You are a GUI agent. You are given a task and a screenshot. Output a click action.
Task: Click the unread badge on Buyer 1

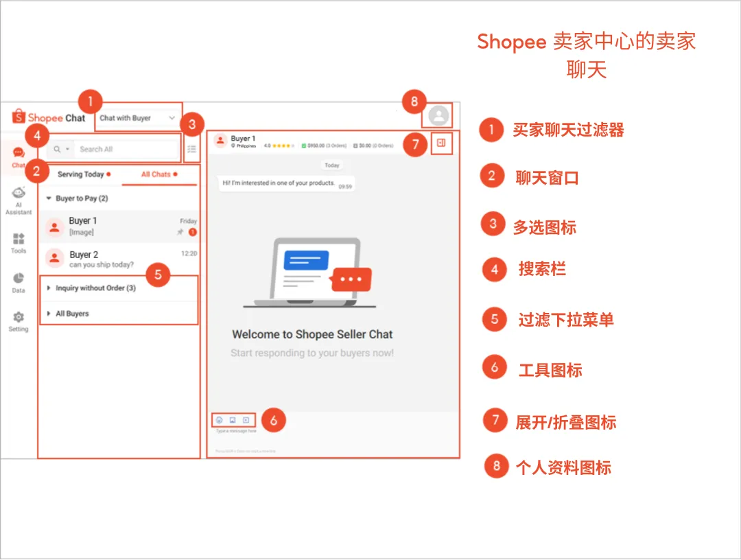[x=192, y=232]
